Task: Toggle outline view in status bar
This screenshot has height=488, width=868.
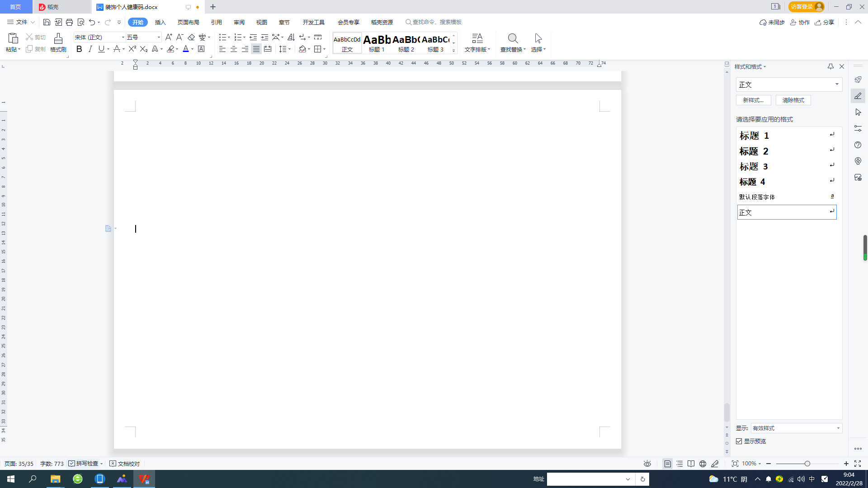Action: tap(679, 464)
